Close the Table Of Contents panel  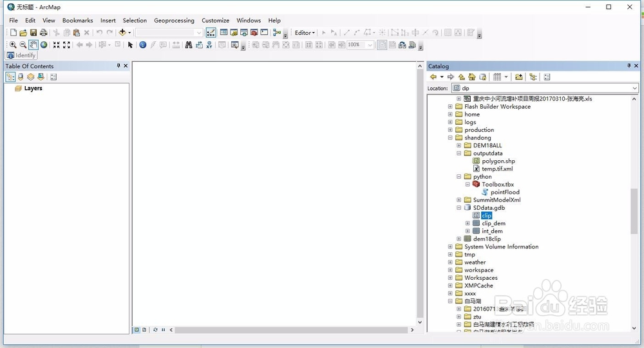click(126, 66)
